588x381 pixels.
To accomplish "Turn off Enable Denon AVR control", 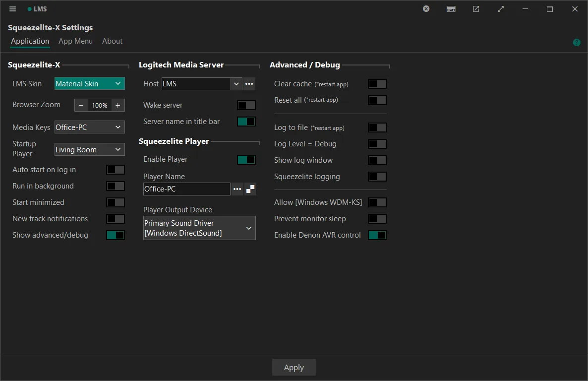I will click(377, 235).
